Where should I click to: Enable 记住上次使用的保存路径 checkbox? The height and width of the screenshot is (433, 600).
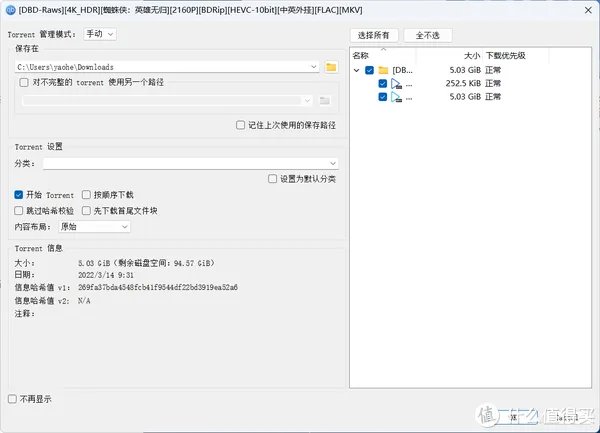coord(240,125)
